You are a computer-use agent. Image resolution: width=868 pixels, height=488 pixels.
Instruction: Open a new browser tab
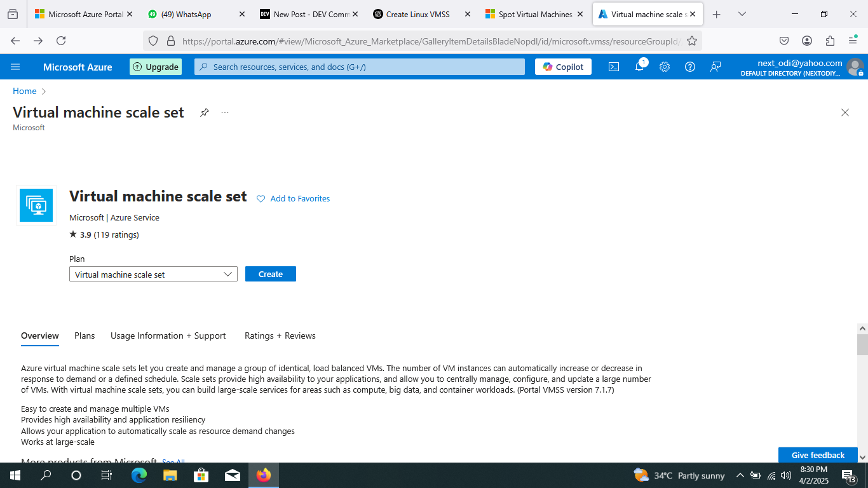click(717, 14)
